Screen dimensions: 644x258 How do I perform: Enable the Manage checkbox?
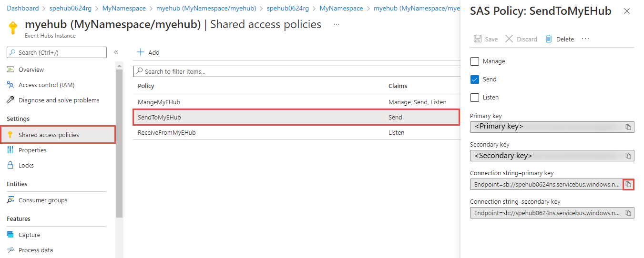point(475,61)
